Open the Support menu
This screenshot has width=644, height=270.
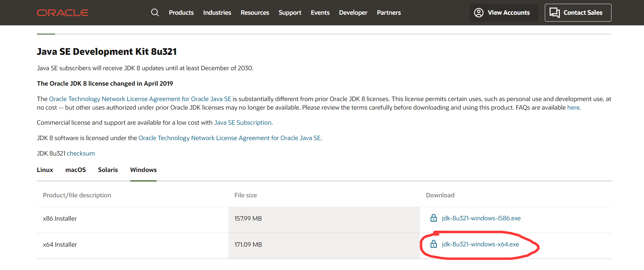(x=290, y=13)
